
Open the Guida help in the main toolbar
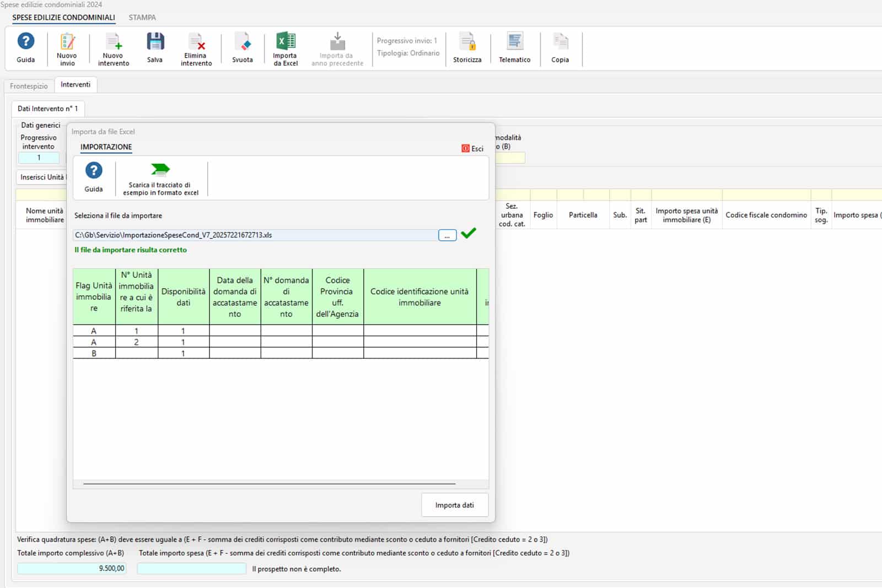point(25,48)
